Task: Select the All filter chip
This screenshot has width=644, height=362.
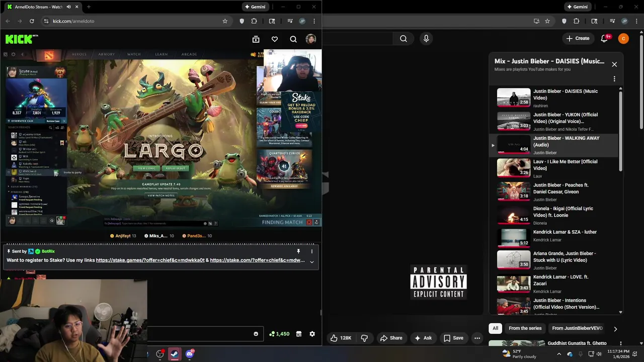Action: pos(495,328)
